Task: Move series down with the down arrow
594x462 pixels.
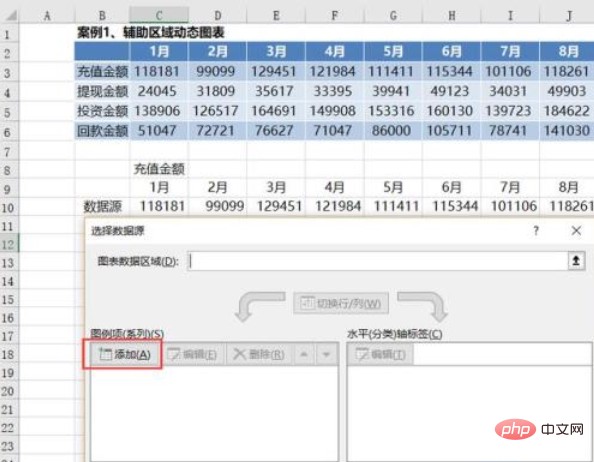Action: pos(326,354)
